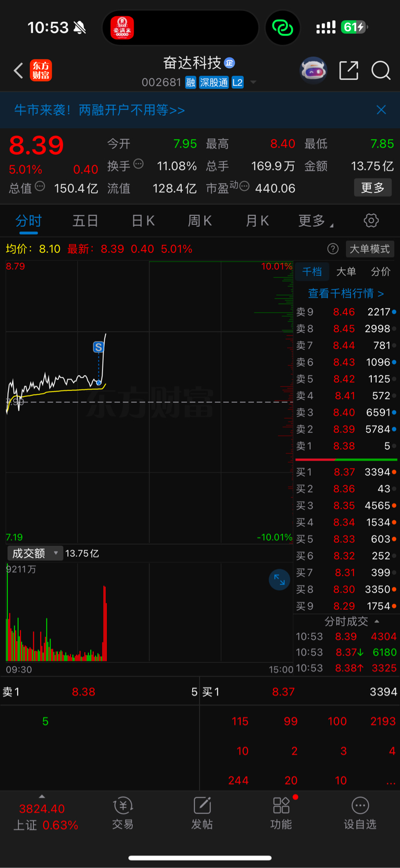Screen dimensions: 400x868
Task: Tap the share export icon
Action: (348, 70)
